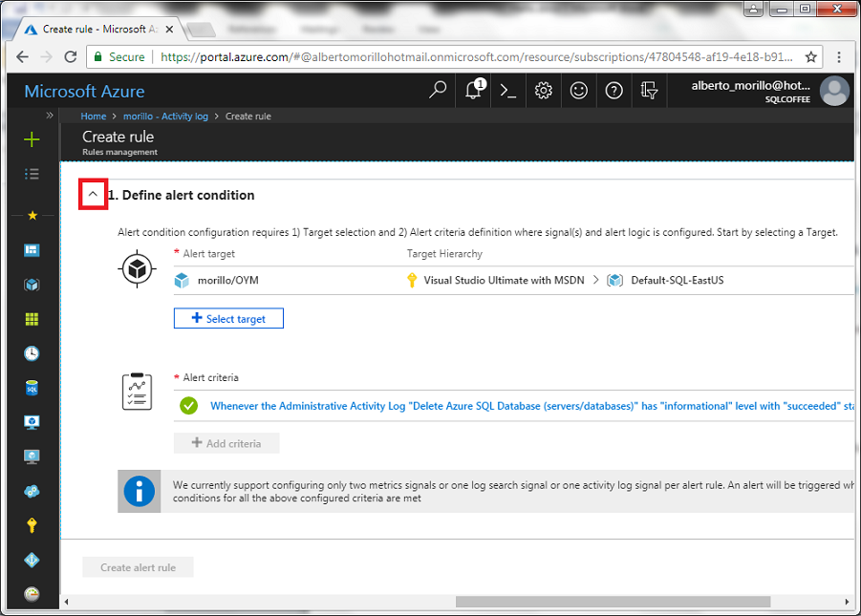Screen dimensions: 861x616
Task: Click the Create alert rule button
Action: tap(138, 567)
